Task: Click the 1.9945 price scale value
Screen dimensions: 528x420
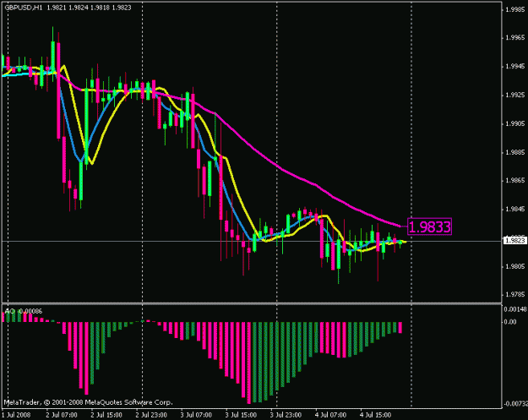Action: (x=515, y=67)
